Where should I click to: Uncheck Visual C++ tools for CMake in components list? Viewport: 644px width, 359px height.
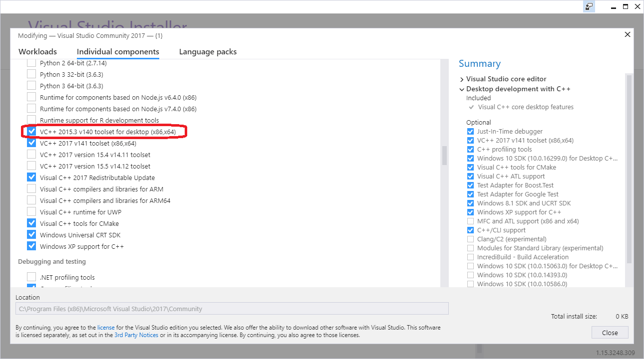coord(31,223)
